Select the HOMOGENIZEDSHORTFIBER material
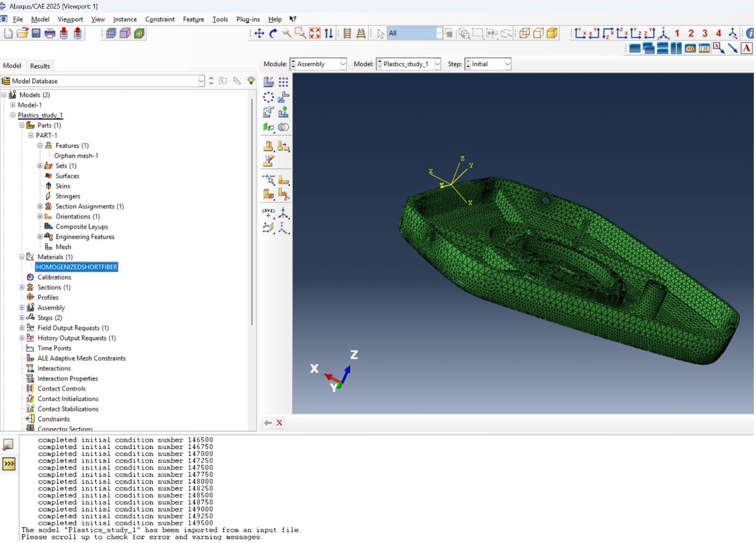The height and width of the screenshot is (543, 756). (76, 267)
